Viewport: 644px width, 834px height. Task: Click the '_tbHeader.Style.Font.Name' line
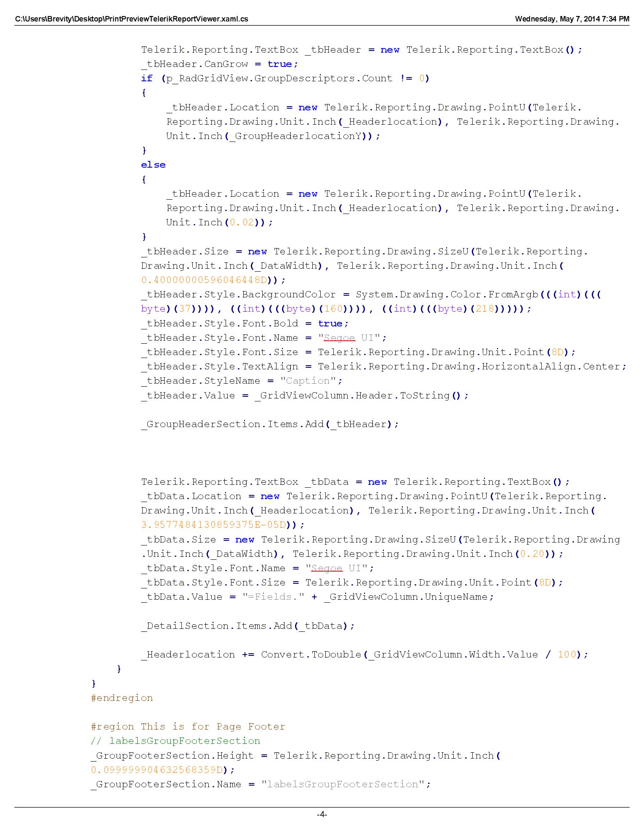(264, 338)
